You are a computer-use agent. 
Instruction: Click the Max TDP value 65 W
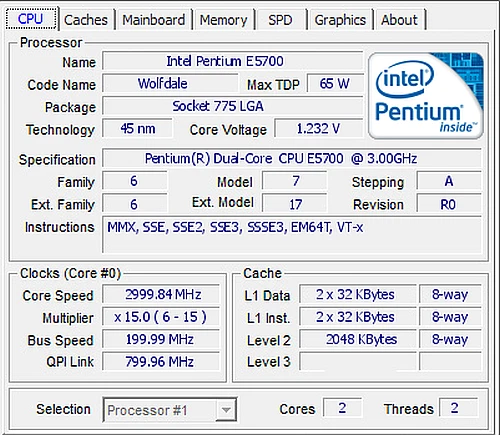point(335,84)
